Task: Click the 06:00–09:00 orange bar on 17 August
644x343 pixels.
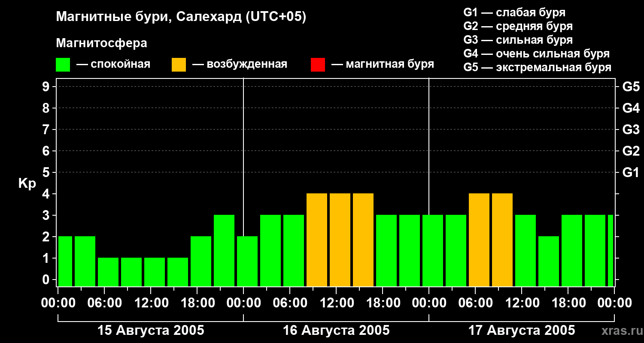Action: pyautogui.click(x=479, y=240)
